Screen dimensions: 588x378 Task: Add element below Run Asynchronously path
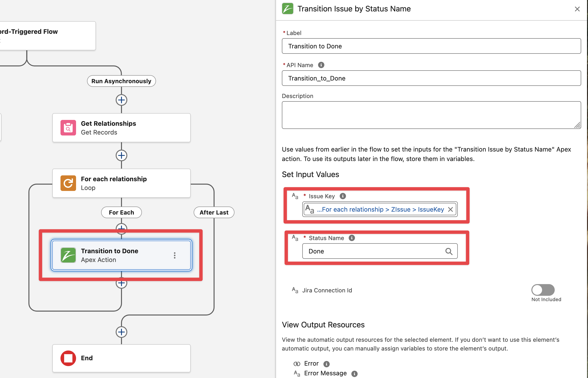121,100
